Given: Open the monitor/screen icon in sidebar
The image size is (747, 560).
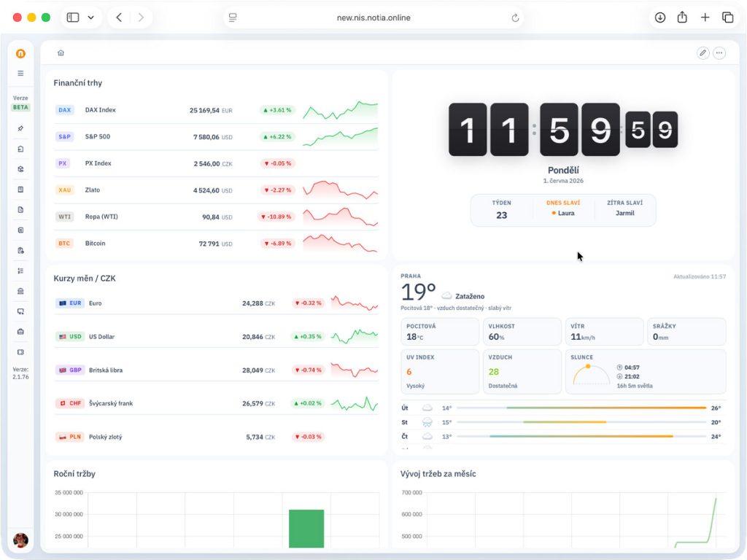Looking at the screenshot, I should click(20, 311).
